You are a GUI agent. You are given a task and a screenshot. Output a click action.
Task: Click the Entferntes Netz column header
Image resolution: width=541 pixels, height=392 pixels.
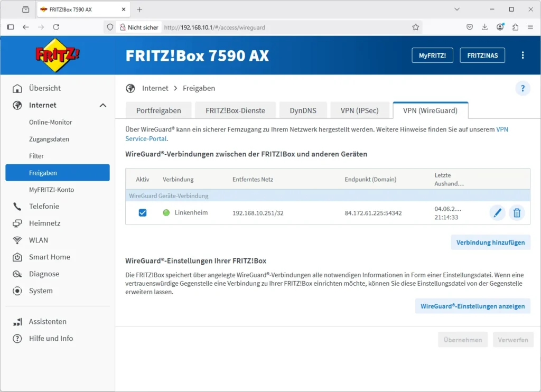pos(253,180)
